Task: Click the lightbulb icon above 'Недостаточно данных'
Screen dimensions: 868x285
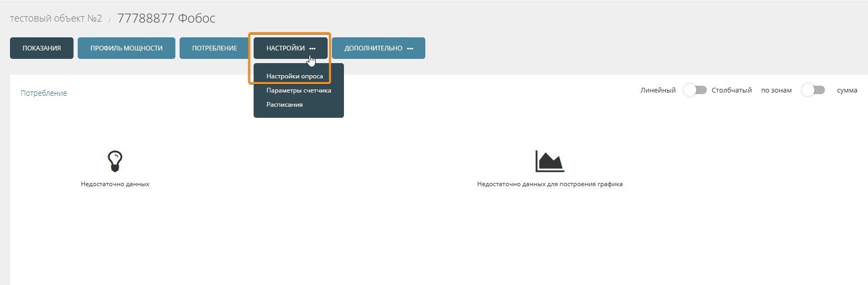Action: click(x=114, y=161)
